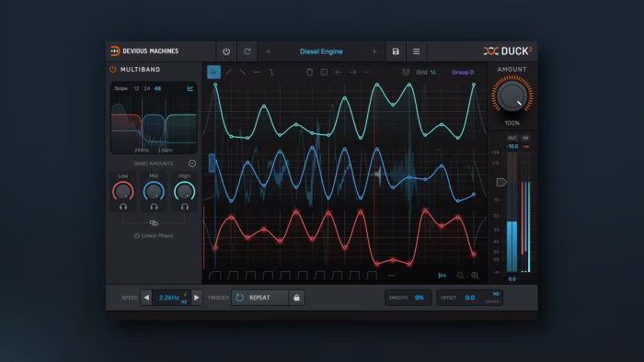This screenshot has width=644, height=362.
Task: Click the DUCK 2 logo
Action: 508,51
